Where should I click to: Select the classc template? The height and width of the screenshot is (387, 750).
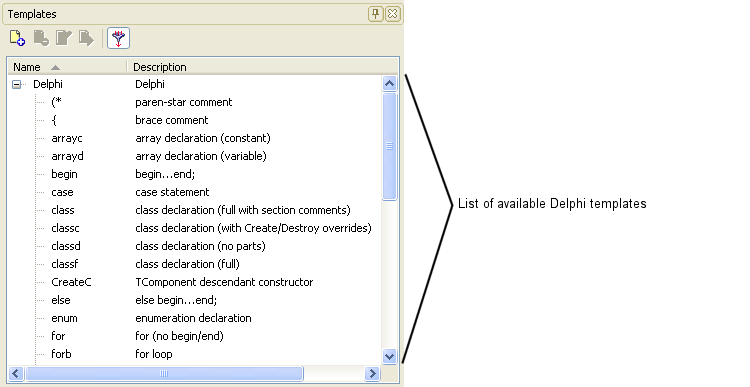pyautogui.click(x=66, y=228)
